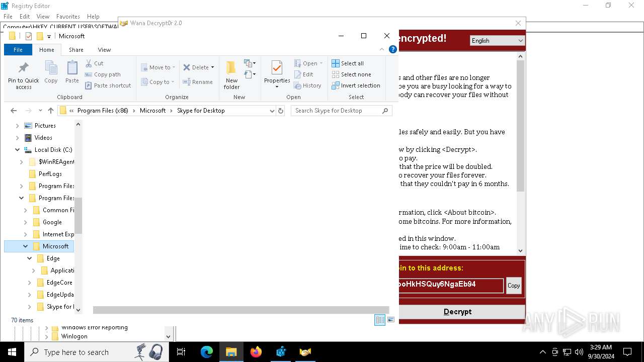
Task: Open Registry Editor Edit menu
Action: (25, 17)
